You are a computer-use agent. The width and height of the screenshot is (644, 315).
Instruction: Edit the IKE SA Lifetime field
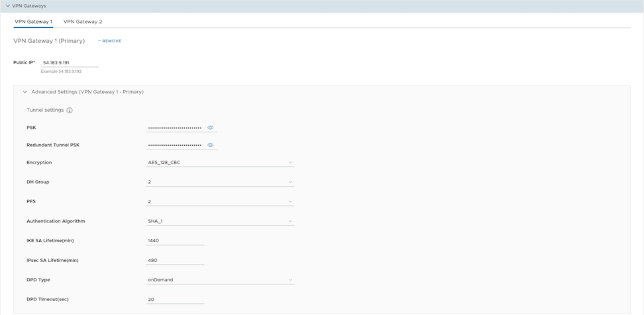point(175,241)
